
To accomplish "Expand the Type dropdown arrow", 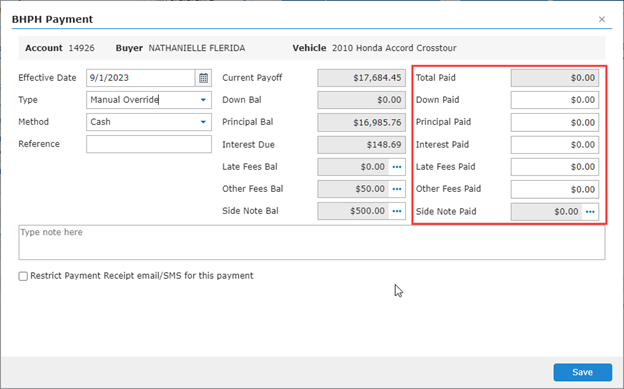I will click(203, 100).
